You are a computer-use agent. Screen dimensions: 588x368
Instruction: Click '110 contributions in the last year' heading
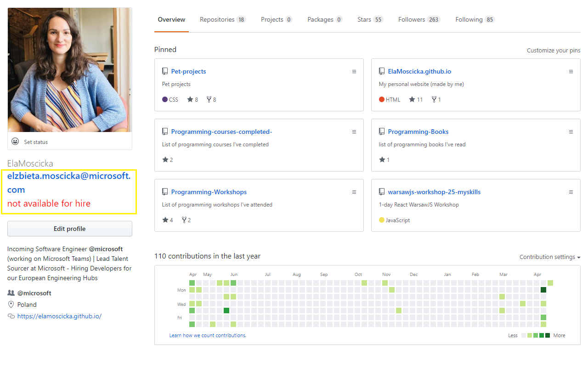(207, 256)
